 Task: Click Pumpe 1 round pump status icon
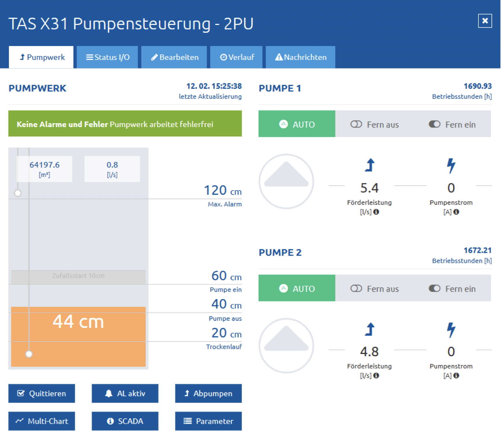click(286, 181)
